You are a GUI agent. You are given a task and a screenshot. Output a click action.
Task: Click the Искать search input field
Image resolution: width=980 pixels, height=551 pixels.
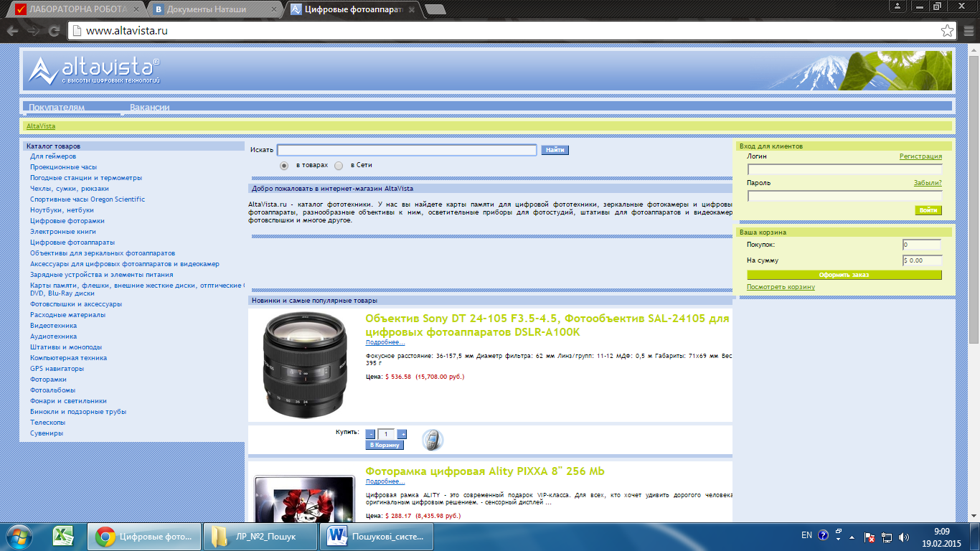coord(407,150)
